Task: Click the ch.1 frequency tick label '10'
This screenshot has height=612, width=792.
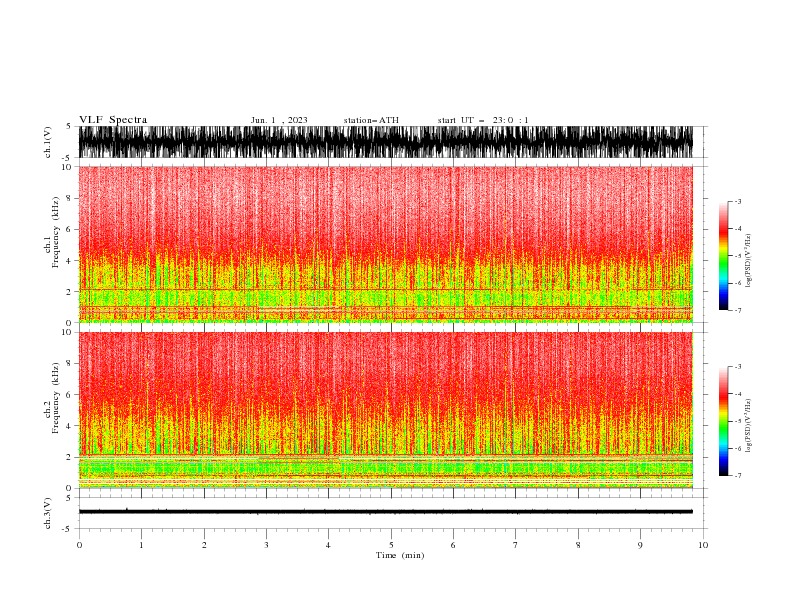Action: (67, 167)
